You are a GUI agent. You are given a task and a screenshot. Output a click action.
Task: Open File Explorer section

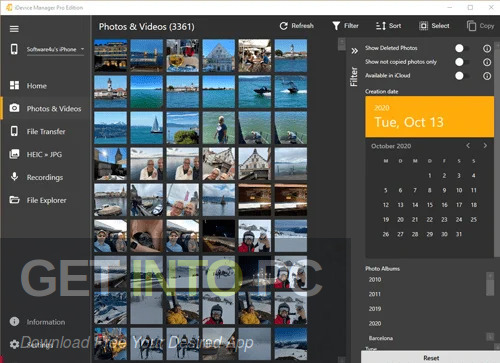pos(47,200)
